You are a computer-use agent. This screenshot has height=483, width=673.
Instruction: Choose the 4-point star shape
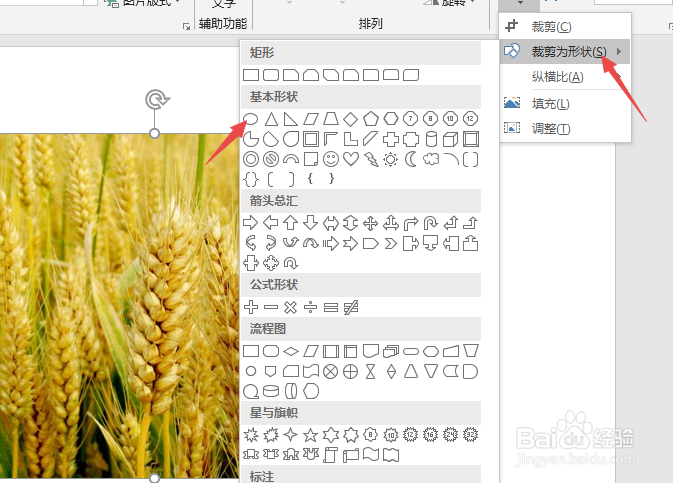(x=291, y=435)
